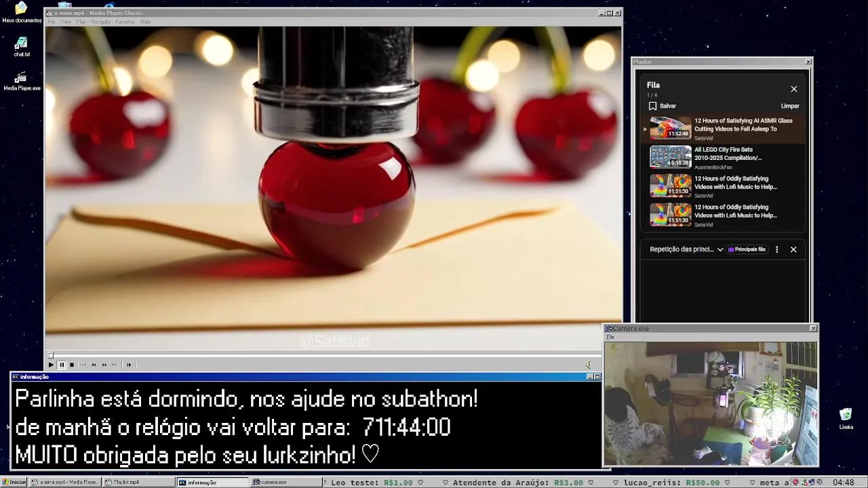Mute audio with the speaker icon
868x488 pixels.
click(x=588, y=365)
